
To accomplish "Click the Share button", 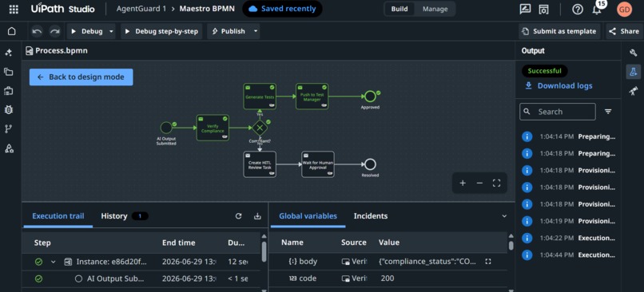I will click(624, 31).
